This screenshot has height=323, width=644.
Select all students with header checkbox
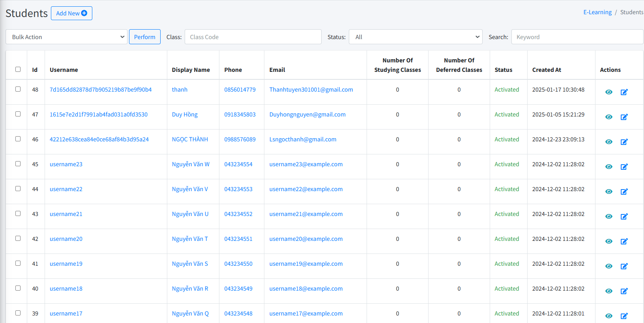pos(18,69)
